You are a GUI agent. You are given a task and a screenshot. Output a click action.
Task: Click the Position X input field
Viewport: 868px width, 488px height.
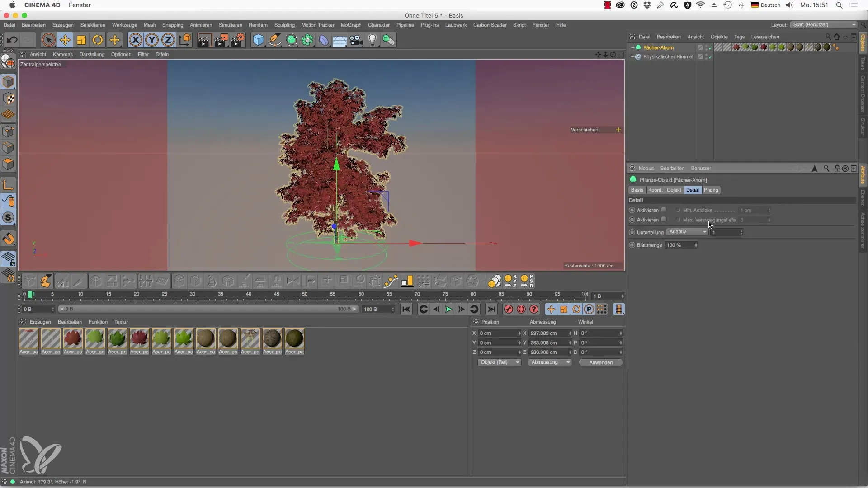pyautogui.click(x=500, y=333)
